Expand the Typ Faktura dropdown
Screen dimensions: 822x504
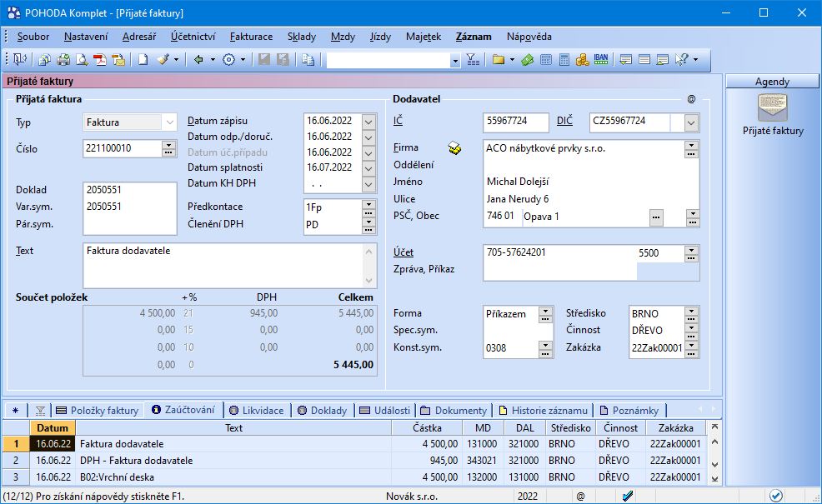(x=169, y=122)
